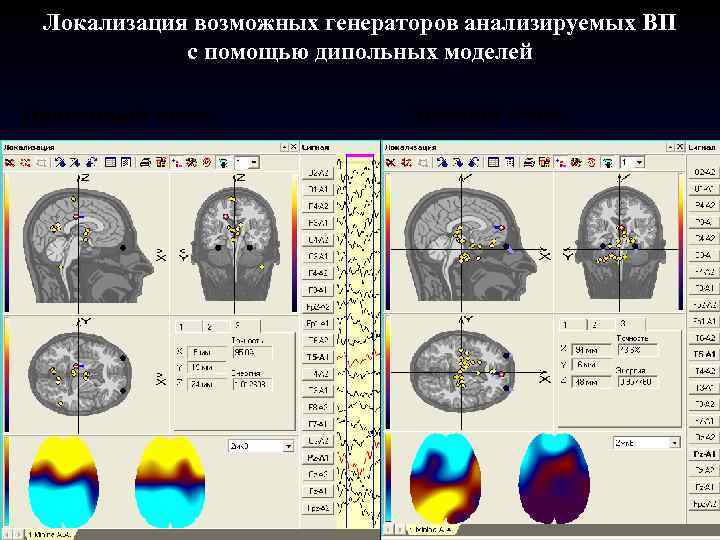
Task: Click the table-view icon in left Localization toolbar
Action: (110, 163)
